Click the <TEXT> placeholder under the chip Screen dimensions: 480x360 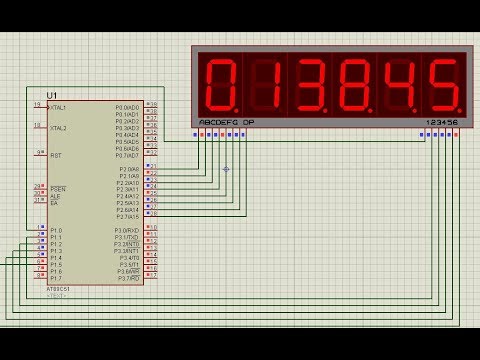[x=57, y=296]
